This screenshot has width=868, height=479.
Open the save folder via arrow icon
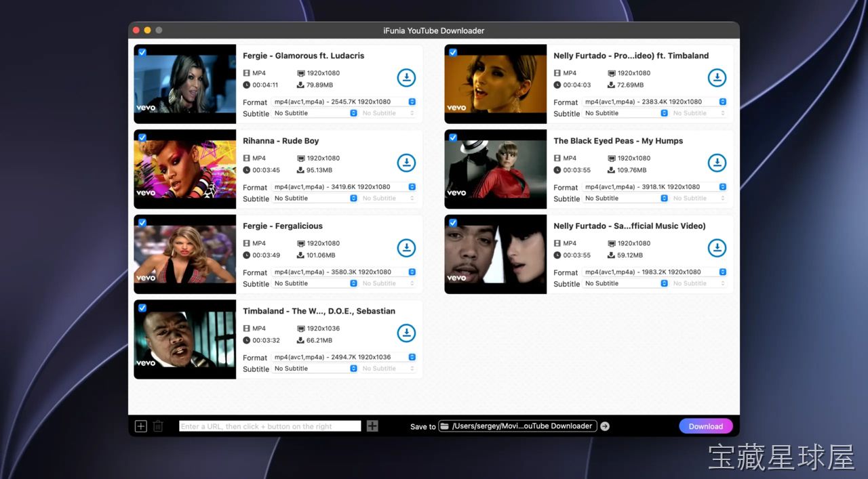coord(605,426)
